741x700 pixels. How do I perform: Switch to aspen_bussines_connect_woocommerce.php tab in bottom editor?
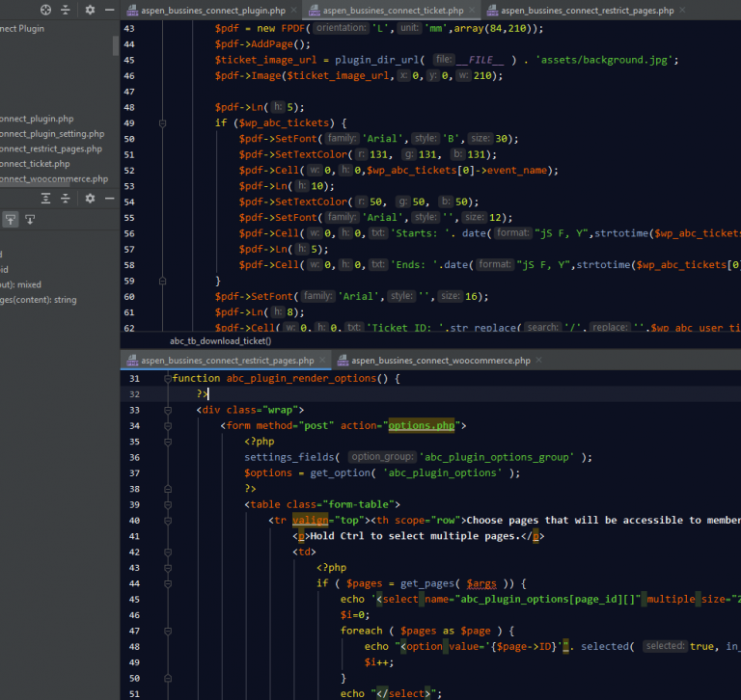click(x=440, y=361)
